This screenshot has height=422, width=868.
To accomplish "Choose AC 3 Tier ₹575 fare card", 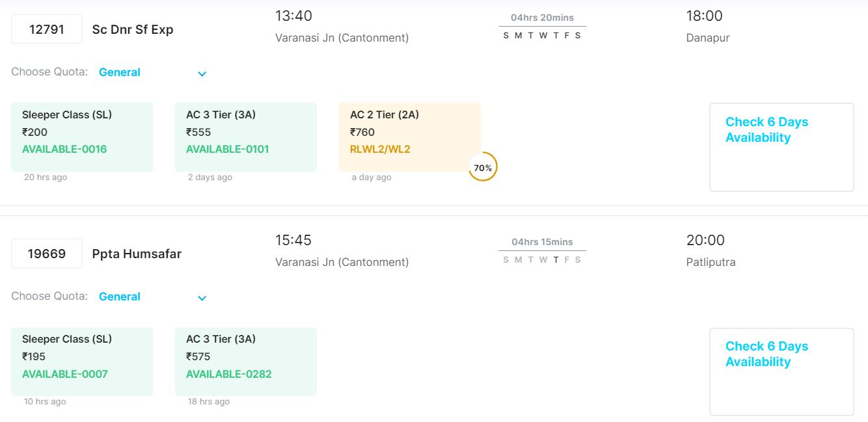I will [246, 361].
